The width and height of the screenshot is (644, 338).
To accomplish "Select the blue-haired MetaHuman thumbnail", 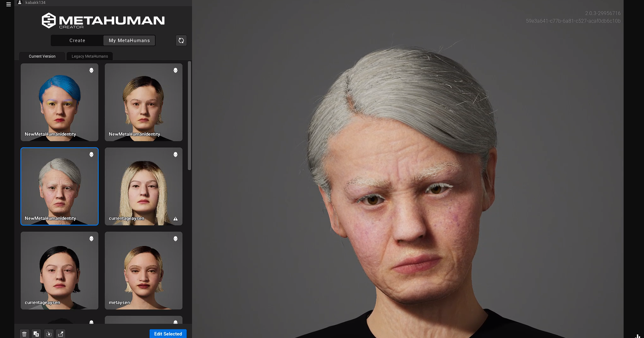I will (x=59, y=102).
